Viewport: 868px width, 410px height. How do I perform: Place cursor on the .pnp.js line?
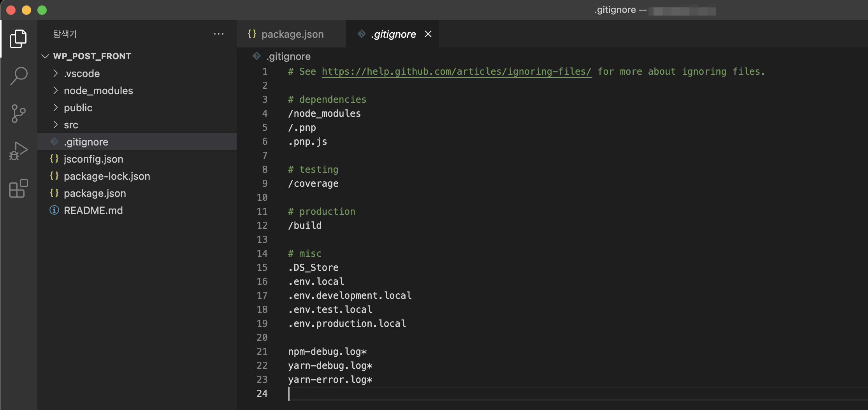(307, 142)
